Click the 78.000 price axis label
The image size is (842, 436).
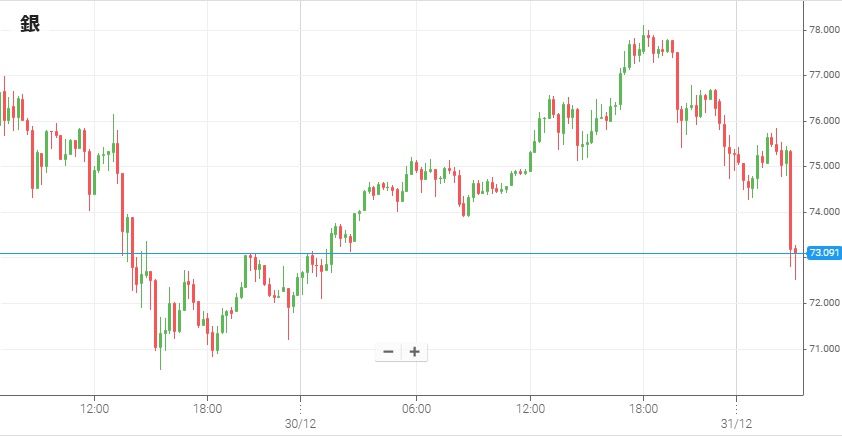[823, 30]
